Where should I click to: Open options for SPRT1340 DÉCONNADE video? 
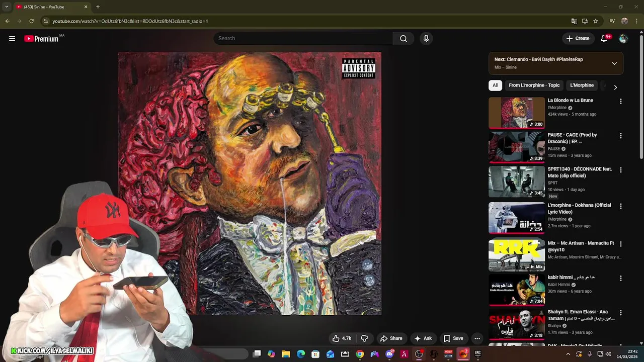[620, 170]
